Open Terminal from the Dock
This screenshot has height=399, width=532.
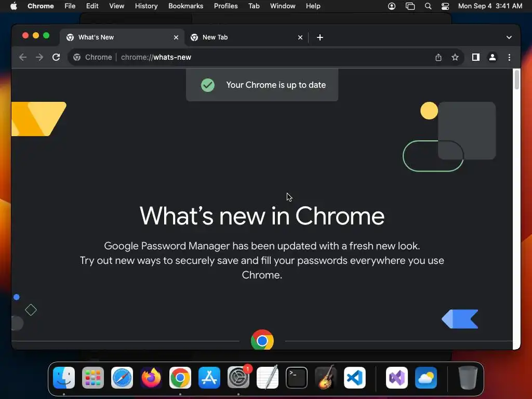pyautogui.click(x=297, y=378)
